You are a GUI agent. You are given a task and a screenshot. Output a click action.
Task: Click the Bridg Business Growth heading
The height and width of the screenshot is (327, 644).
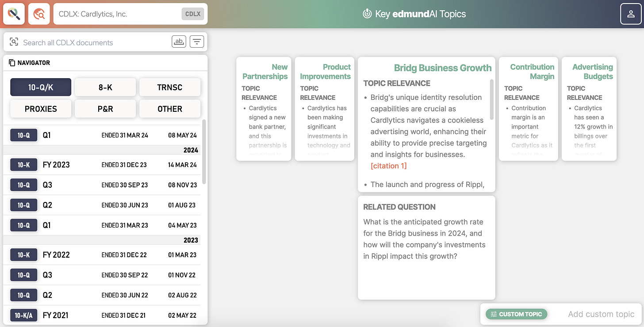pos(443,68)
